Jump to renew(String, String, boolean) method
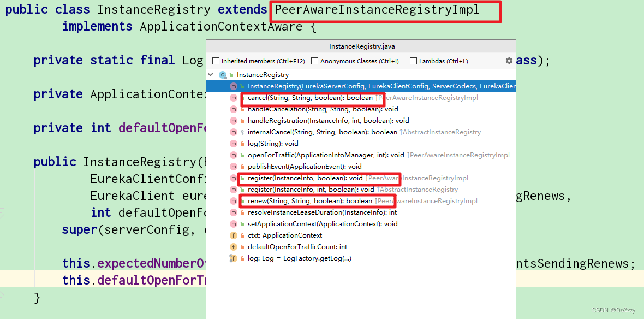 coord(310,201)
